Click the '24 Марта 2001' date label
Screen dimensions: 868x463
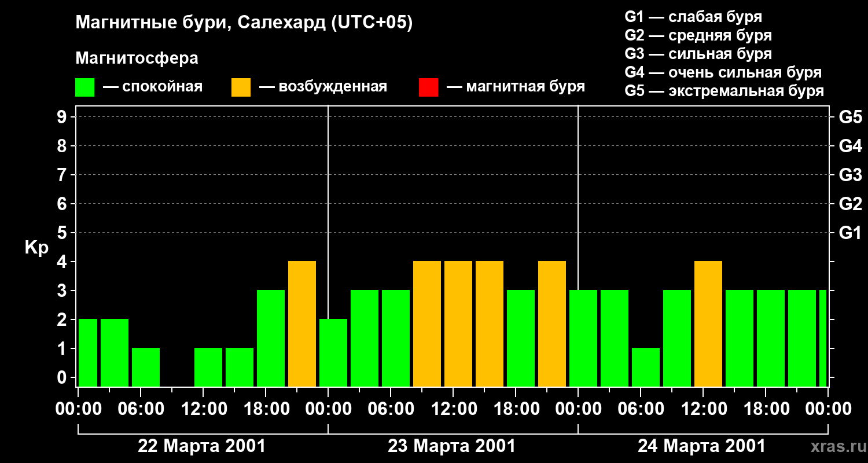coord(702,446)
